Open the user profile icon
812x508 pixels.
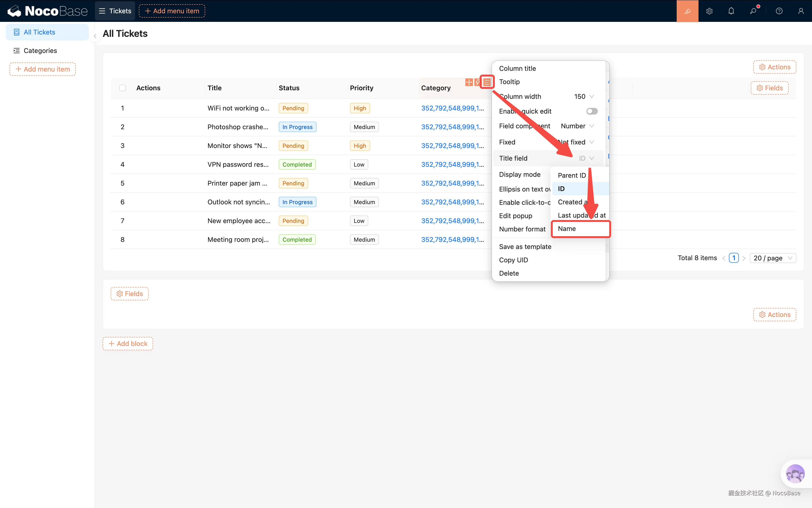point(801,11)
